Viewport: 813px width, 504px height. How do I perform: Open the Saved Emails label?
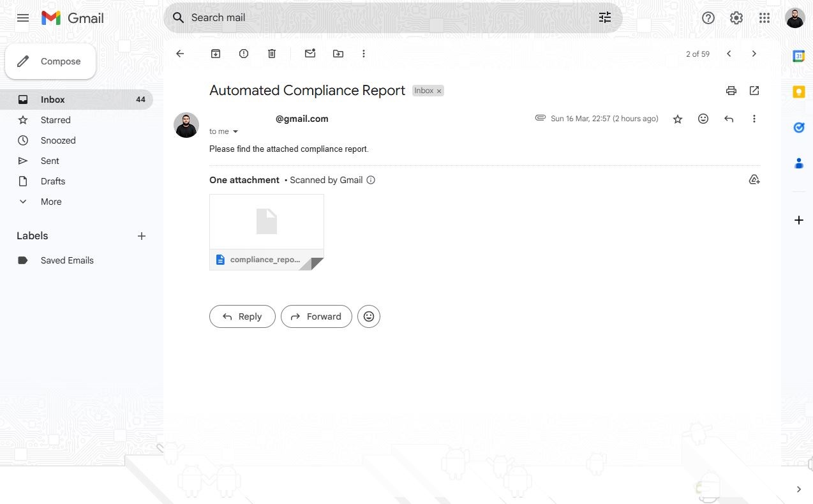(x=77, y=260)
